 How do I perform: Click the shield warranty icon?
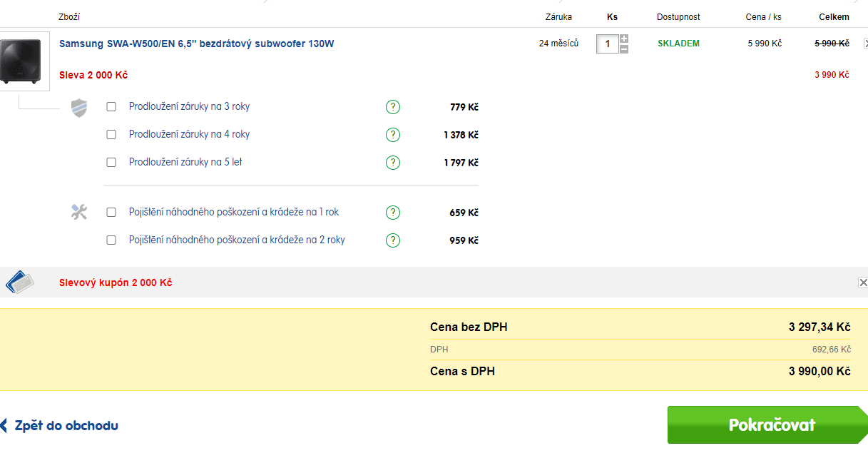[x=79, y=108]
